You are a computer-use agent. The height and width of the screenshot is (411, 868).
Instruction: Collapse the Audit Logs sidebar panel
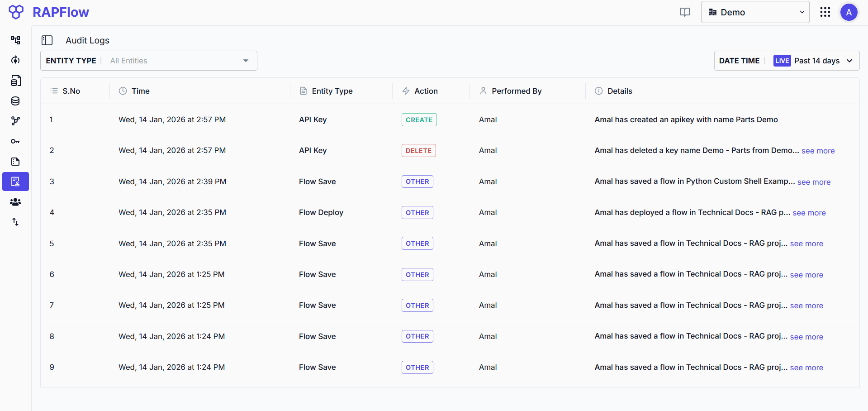click(47, 40)
